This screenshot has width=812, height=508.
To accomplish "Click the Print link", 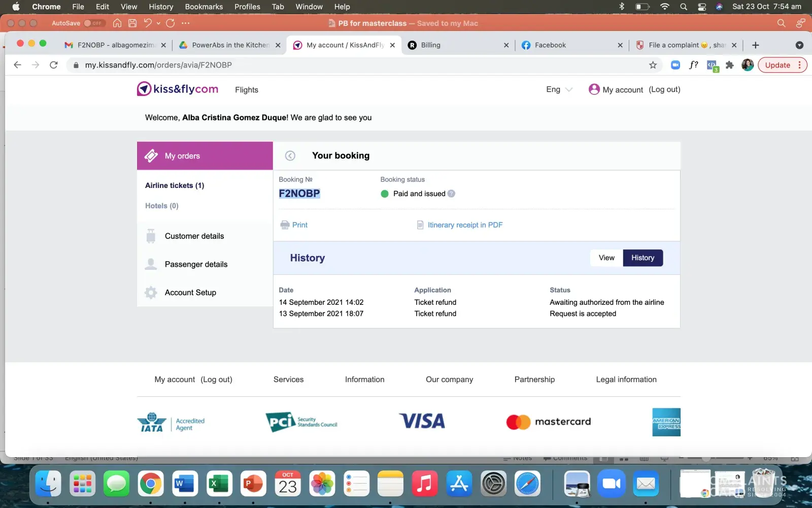I will 300,225.
